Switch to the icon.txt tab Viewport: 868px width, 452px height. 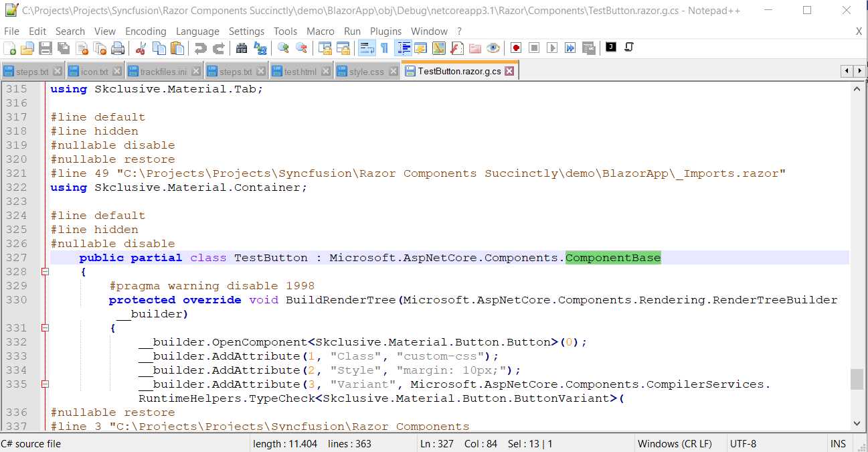(x=94, y=72)
